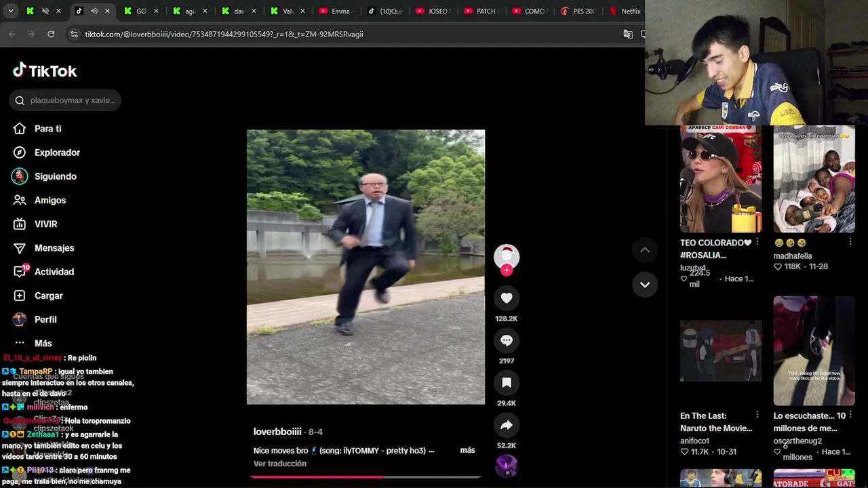Expand the Más menu

tap(43, 343)
